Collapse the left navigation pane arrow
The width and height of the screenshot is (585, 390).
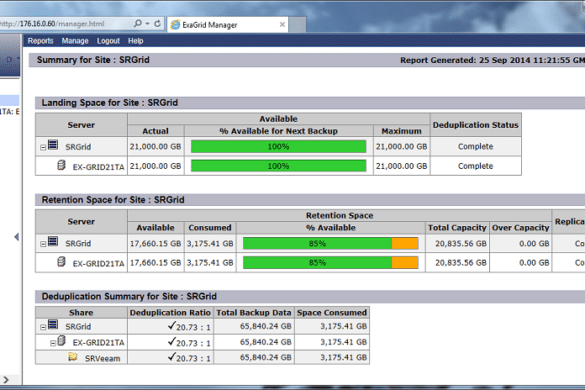click(x=16, y=237)
